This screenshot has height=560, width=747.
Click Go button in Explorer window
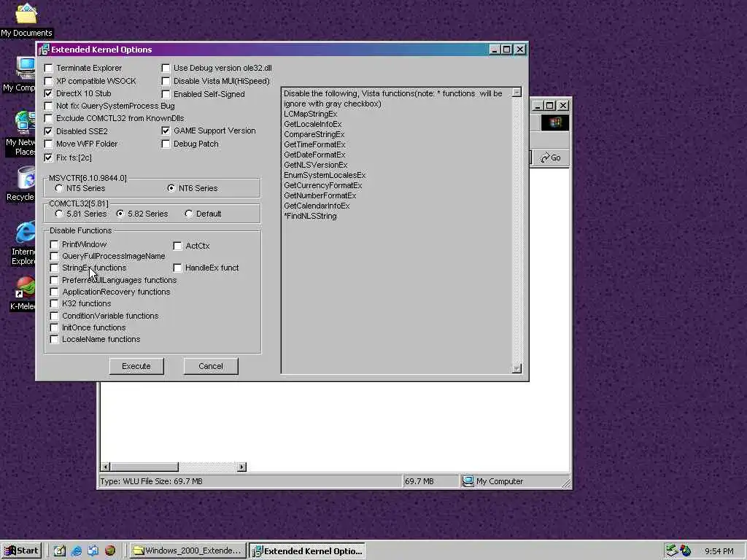[550, 157]
